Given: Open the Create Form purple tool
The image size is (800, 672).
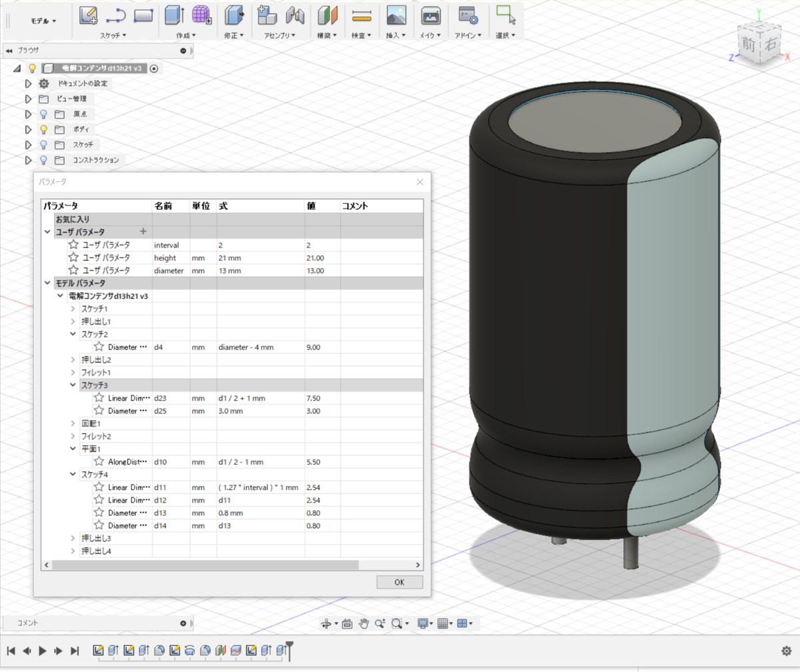Looking at the screenshot, I should click(x=201, y=15).
